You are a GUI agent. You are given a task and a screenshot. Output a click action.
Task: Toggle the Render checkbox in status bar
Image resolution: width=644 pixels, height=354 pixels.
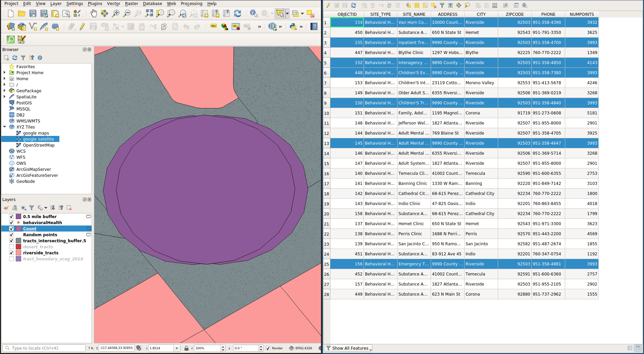click(268, 348)
